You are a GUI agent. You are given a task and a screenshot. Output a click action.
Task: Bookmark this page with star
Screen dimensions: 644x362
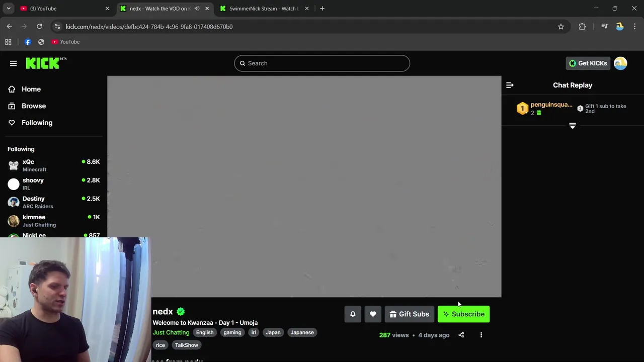click(561, 27)
